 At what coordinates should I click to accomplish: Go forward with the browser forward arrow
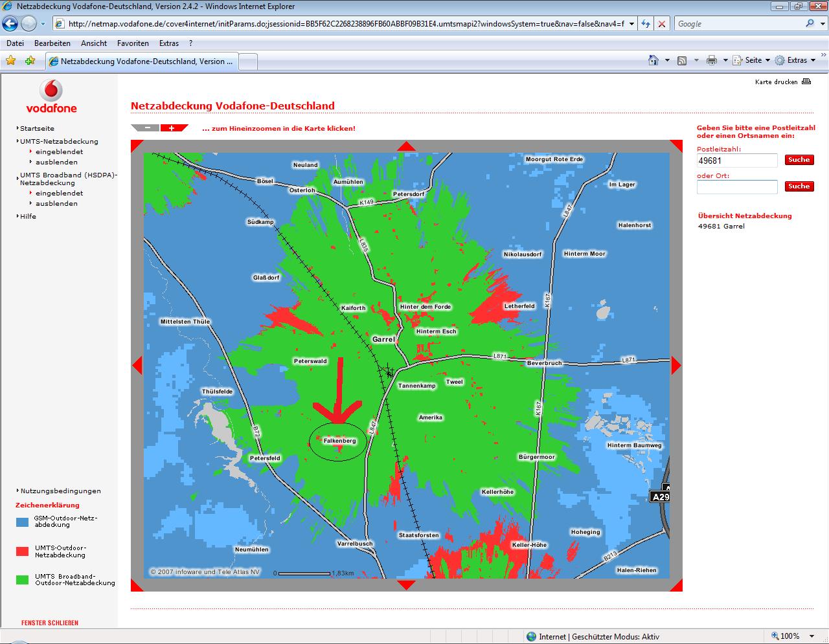(28, 24)
